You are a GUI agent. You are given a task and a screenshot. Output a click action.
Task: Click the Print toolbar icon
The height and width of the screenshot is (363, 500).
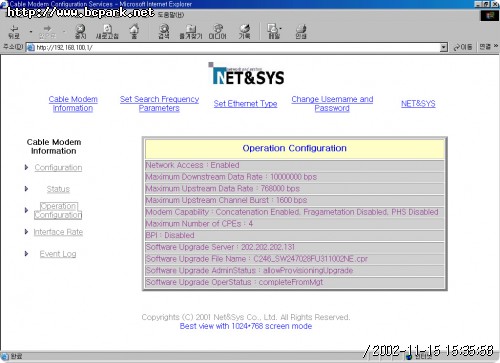pos(301,32)
